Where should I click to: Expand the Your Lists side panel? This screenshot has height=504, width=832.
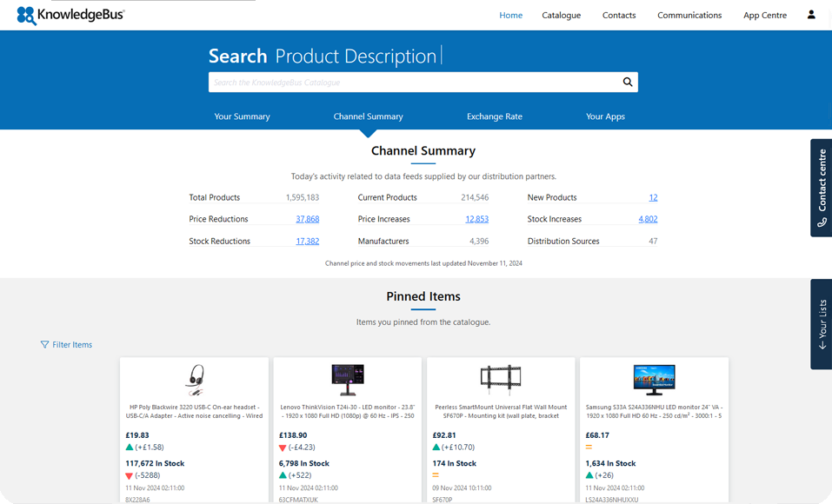tap(821, 324)
